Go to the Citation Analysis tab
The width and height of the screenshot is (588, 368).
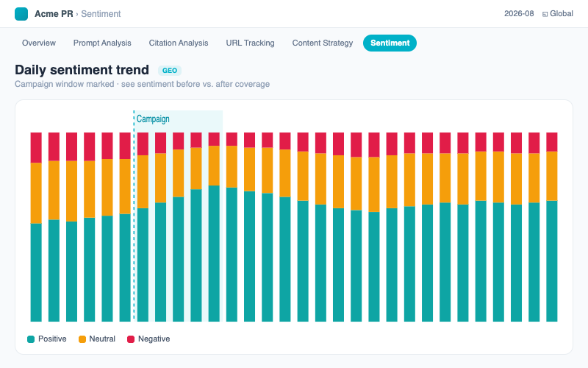179,43
